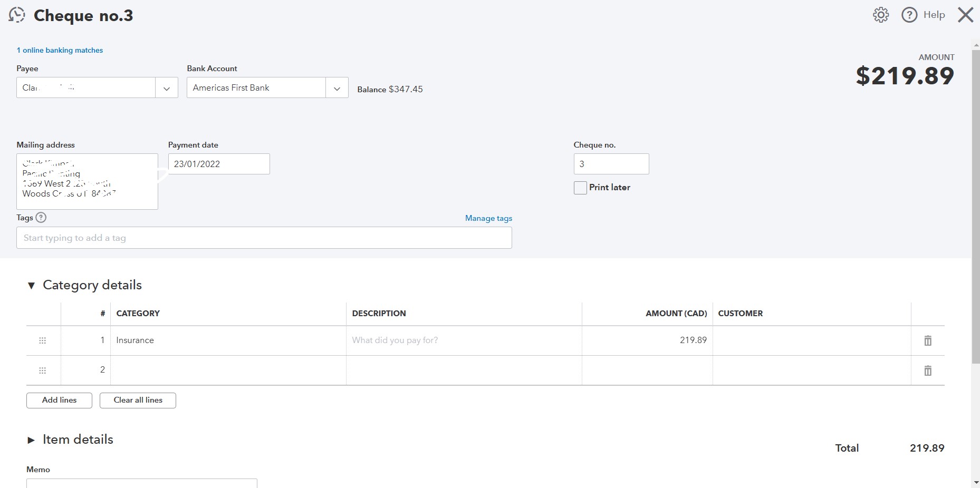The image size is (980, 488).
Task: Close the Cheque form with X
Action: (965, 15)
